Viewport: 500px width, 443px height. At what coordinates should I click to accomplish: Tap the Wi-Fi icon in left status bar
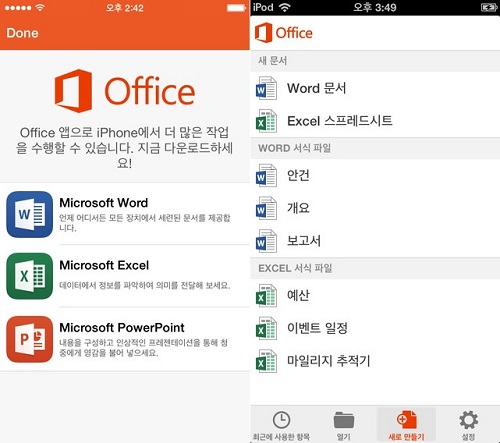click(x=40, y=8)
